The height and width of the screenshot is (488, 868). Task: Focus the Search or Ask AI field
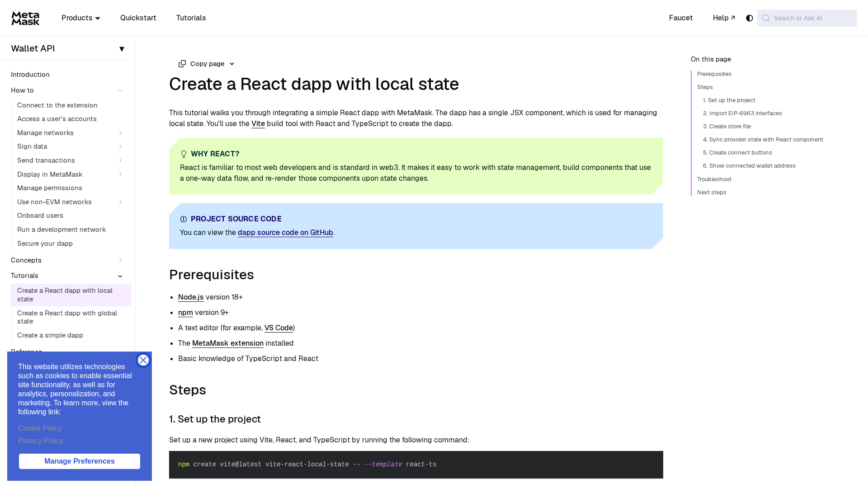point(807,18)
